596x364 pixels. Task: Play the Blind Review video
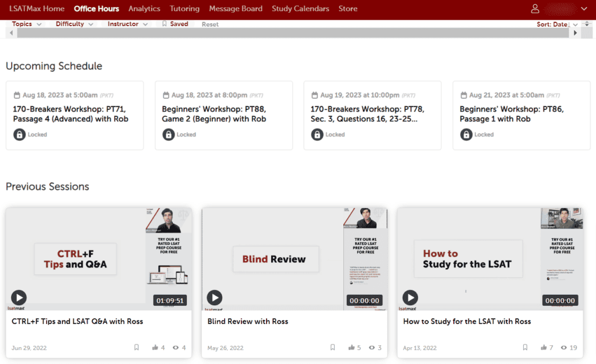(x=215, y=298)
